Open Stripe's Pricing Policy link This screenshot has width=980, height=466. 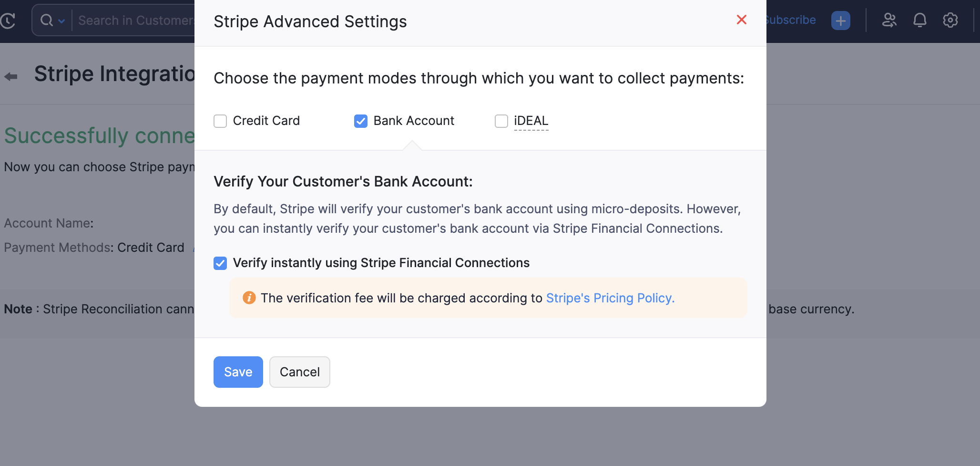(610, 298)
